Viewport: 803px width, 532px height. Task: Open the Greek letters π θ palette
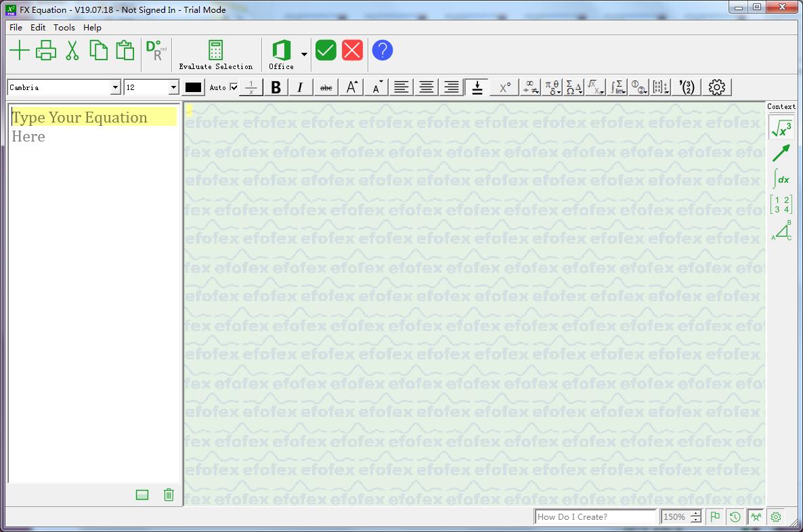coord(552,87)
